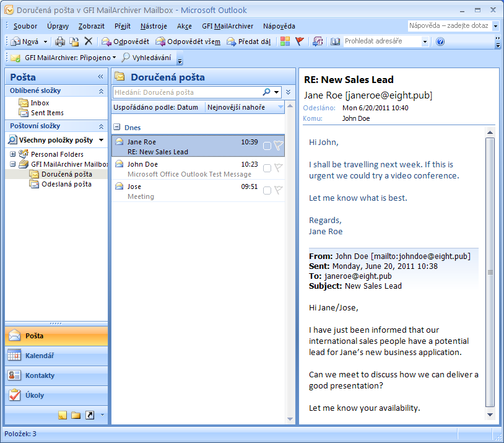This screenshot has height=443, width=504.
Task: Select Inbox in favorite folders
Action: tap(40, 103)
